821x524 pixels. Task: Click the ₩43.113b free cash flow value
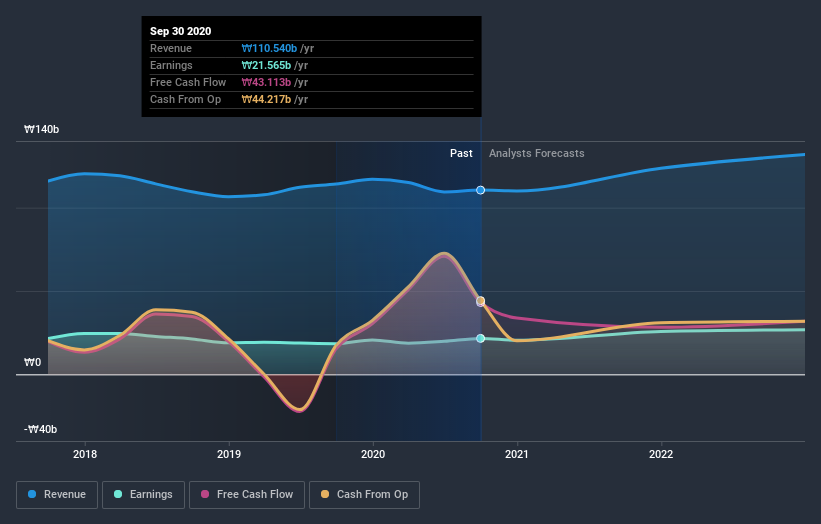pos(266,82)
